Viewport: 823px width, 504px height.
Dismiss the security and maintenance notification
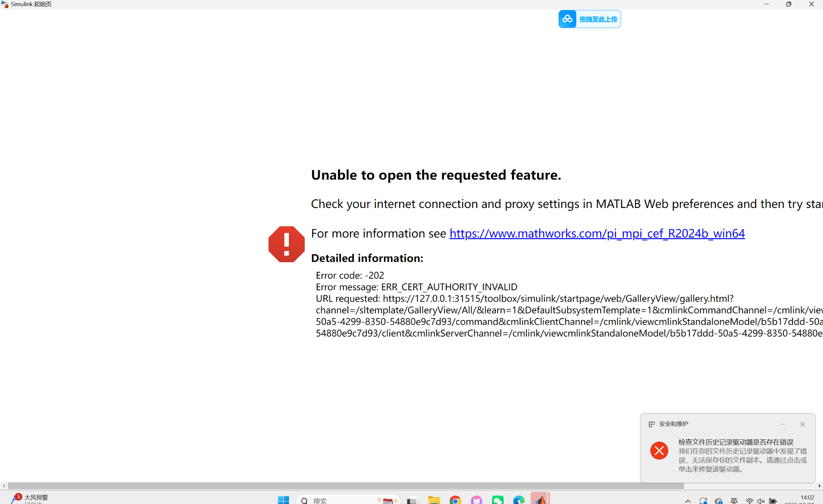[x=803, y=424]
